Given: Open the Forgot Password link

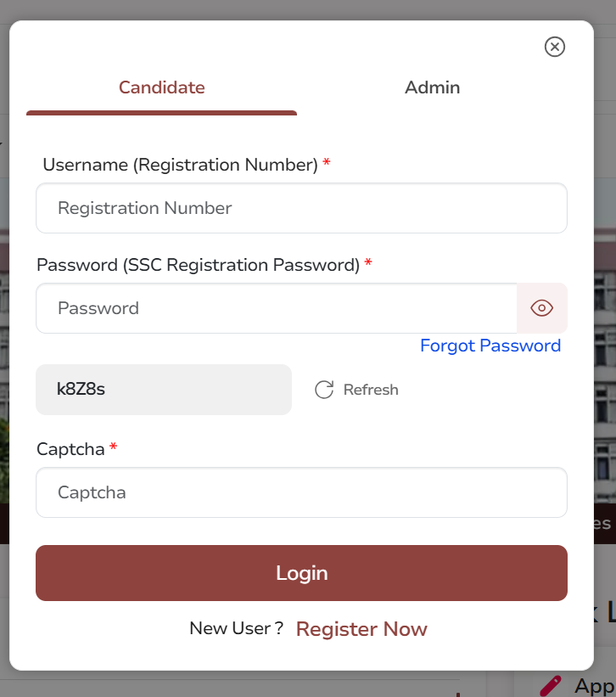Looking at the screenshot, I should coord(490,346).
